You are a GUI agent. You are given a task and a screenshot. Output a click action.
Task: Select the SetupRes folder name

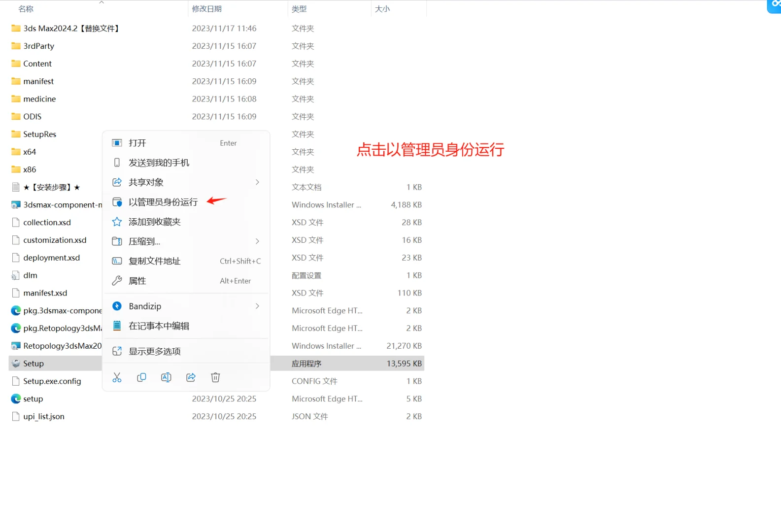40,134
